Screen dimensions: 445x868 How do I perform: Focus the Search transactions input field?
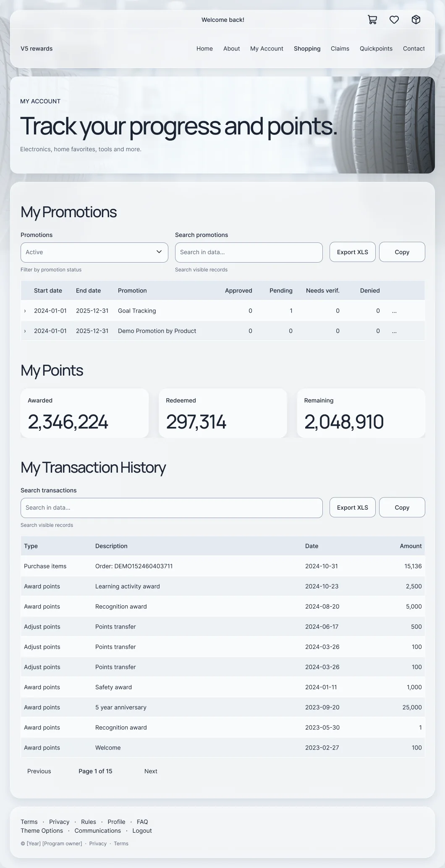pyautogui.click(x=172, y=508)
